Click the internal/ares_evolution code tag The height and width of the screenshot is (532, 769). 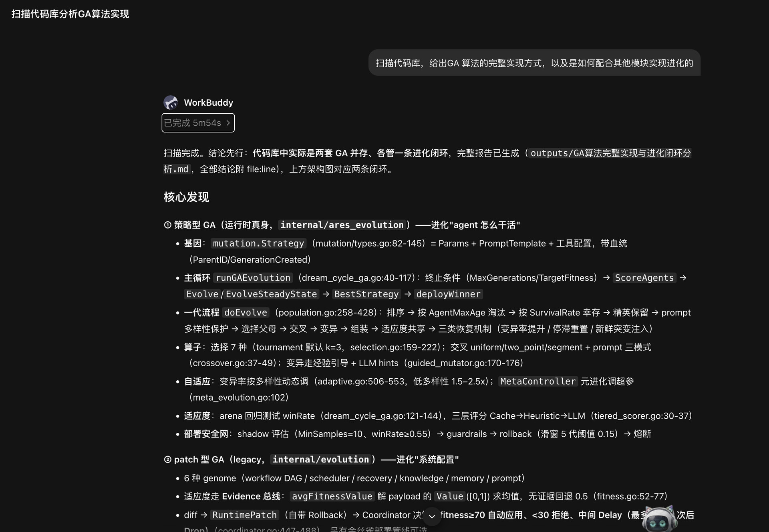342,225
